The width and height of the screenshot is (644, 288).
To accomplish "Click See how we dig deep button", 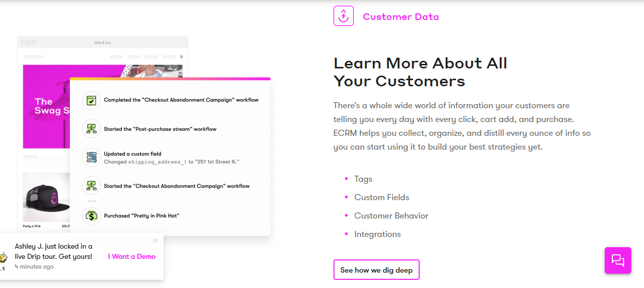I will pyautogui.click(x=376, y=270).
